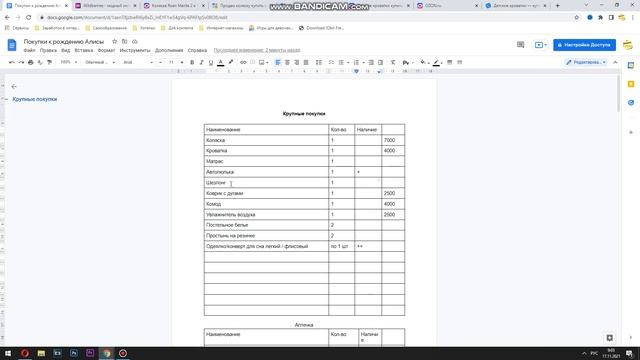Screen dimensions: 640x360
Task: Star the document
Action: (115, 42)
